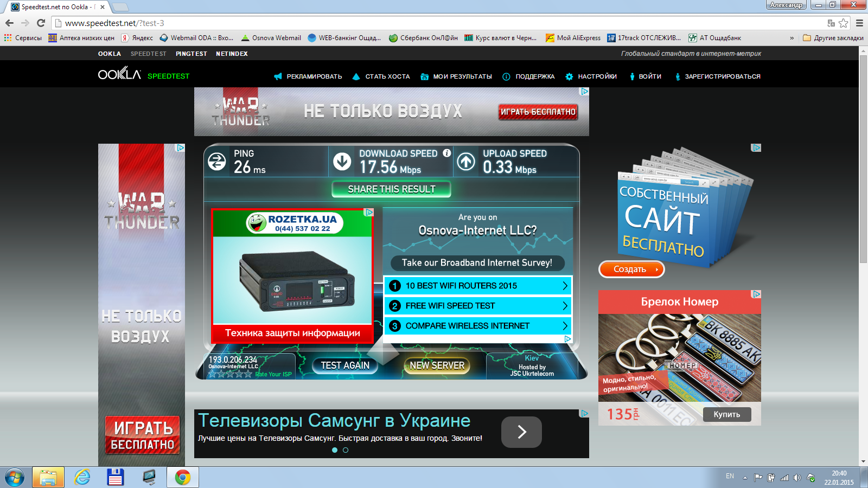Viewport: 868px width, 488px height.
Task: Click the download arrow circle icon
Action: 342,162
